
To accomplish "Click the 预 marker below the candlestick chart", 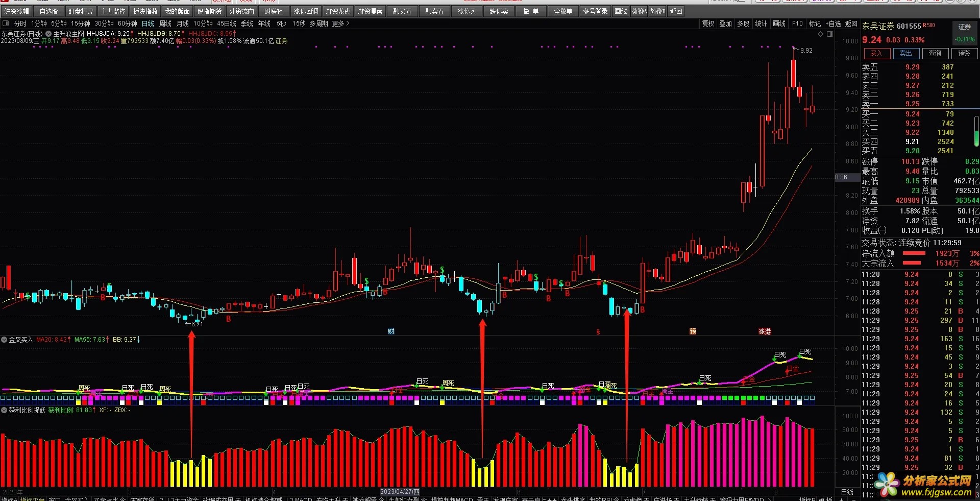I will (x=693, y=331).
